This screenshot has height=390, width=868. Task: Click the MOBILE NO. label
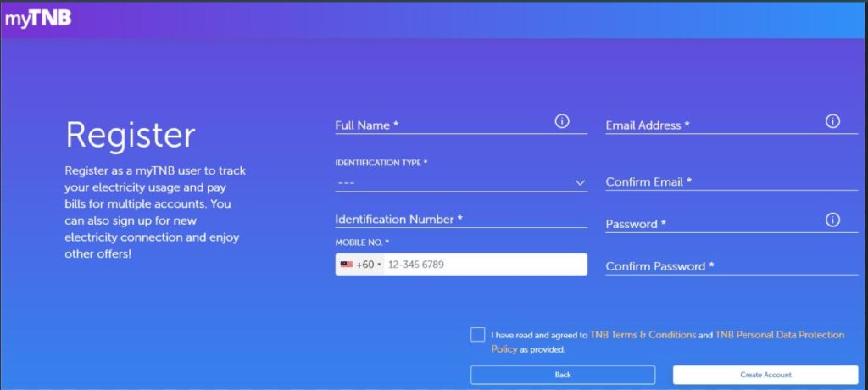(362, 242)
